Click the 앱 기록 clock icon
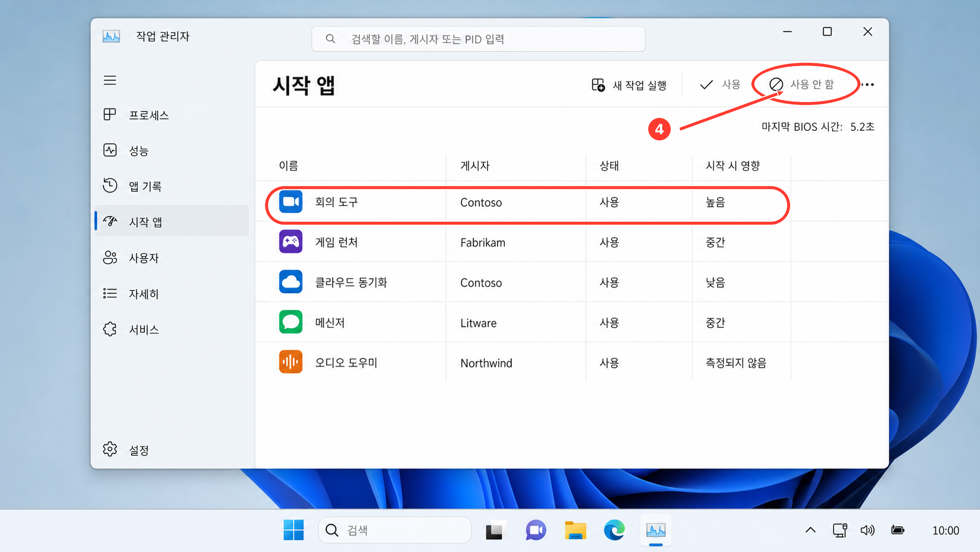This screenshot has height=552, width=980. [110, 185]
